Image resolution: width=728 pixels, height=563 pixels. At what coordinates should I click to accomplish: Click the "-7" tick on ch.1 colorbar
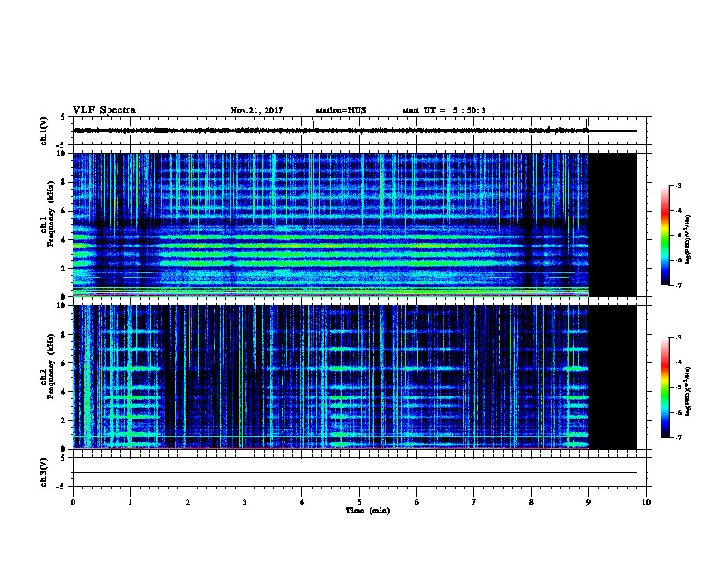click(x=677, y=285)
